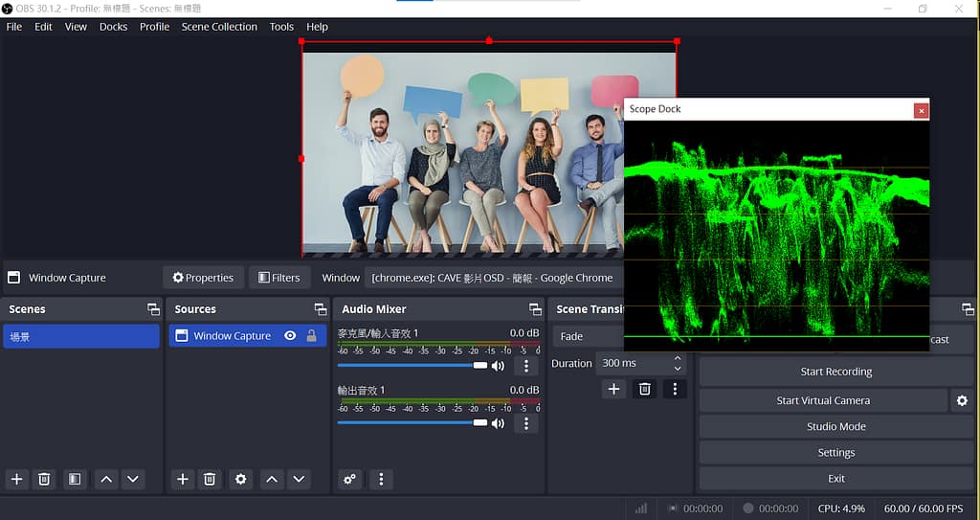Select Window Capture source in list
Screen dimensions: 980x520
[248, 335]
